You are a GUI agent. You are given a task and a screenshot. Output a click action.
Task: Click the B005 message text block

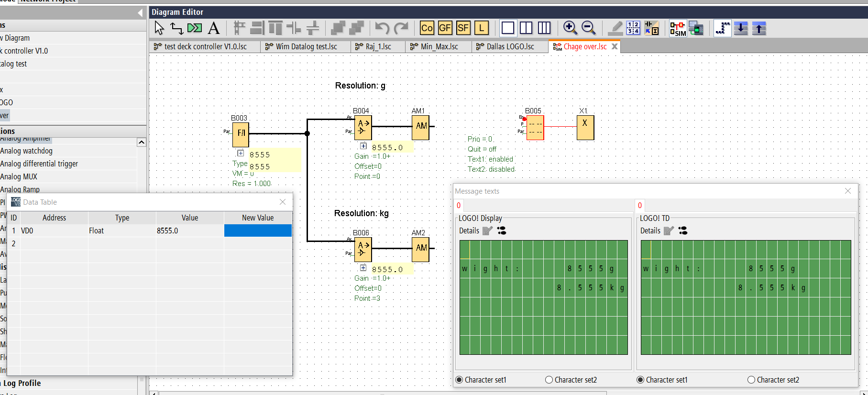pos(535,128)
